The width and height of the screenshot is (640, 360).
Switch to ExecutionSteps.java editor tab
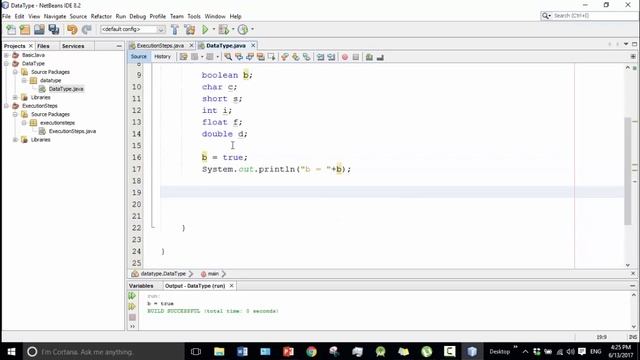pyautogui.click(x=160, y=46)
